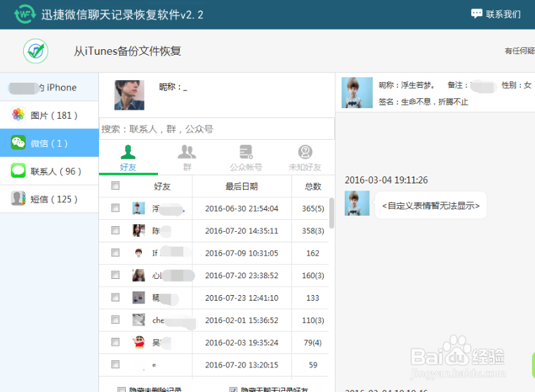
Task: Open the 联系我们 chat bubble icon
Action: click(476, 13)
